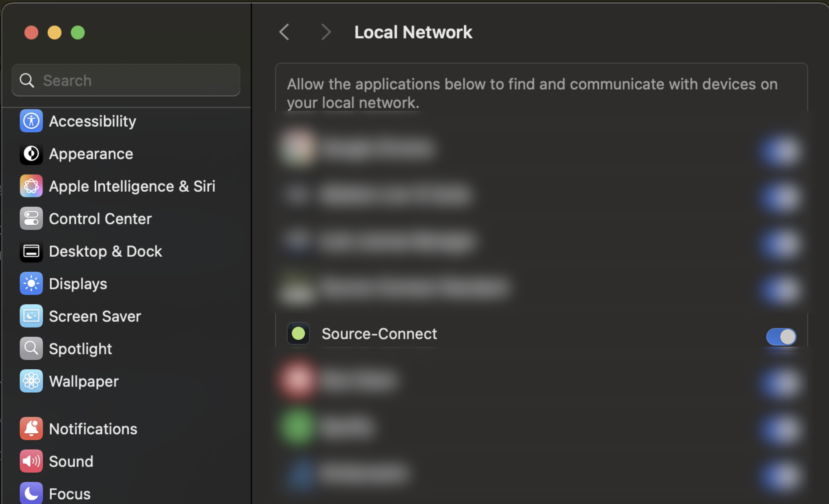Viewport: 829px width, 504px height.
Task: Open Notifications in the sidebar
Action: 93,429
